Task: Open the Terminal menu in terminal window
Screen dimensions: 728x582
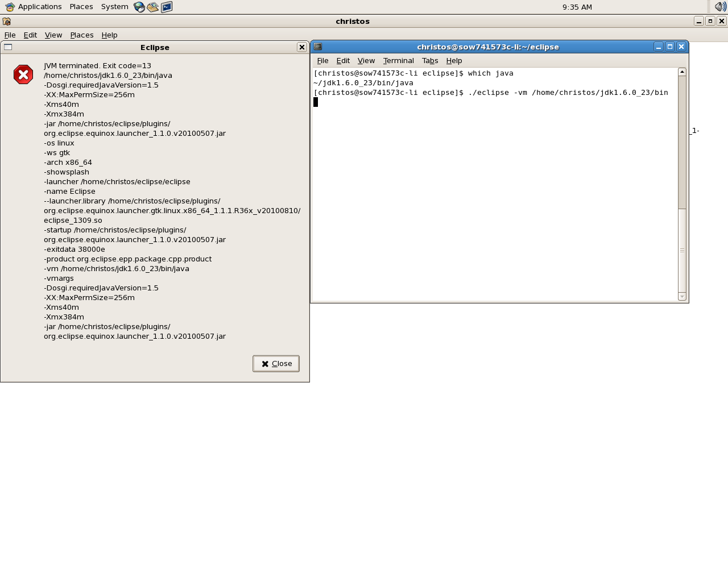Action: (x=398, y=61)
